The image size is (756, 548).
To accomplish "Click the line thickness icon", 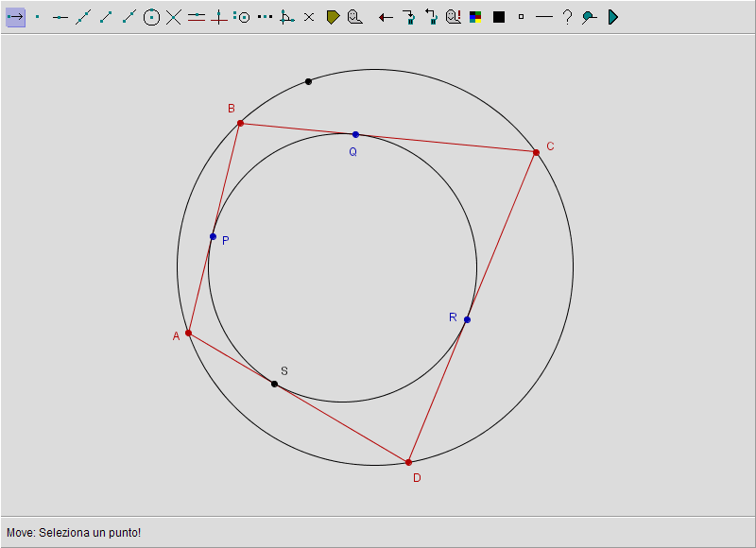I will point(543,17).
